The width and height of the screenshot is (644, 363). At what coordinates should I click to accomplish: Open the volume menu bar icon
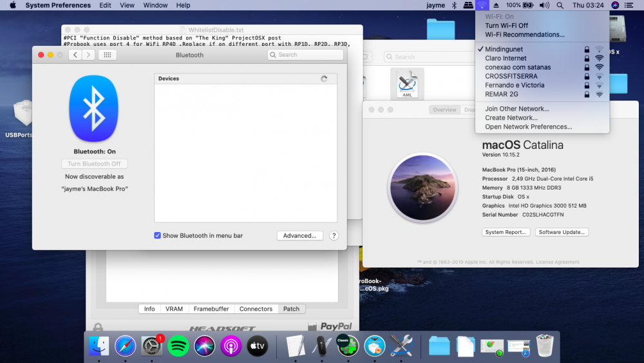(x=544, y=5)
